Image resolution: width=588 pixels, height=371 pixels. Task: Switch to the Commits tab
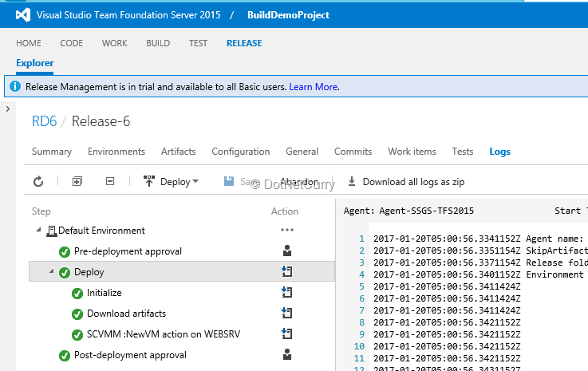coord(353,152)
